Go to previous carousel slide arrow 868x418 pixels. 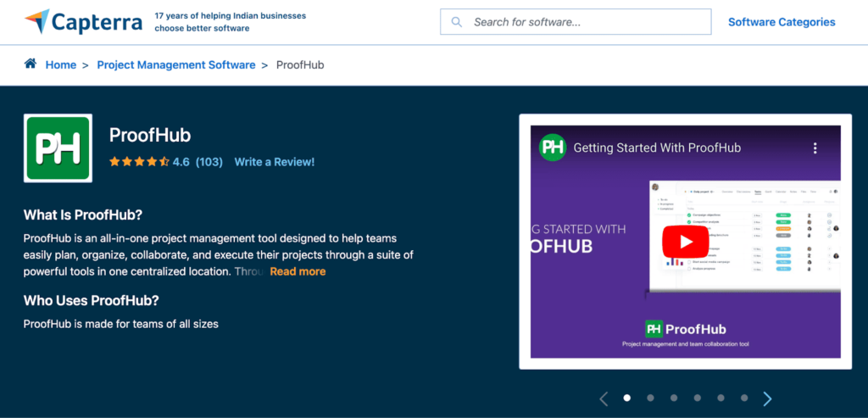(604, 398)
